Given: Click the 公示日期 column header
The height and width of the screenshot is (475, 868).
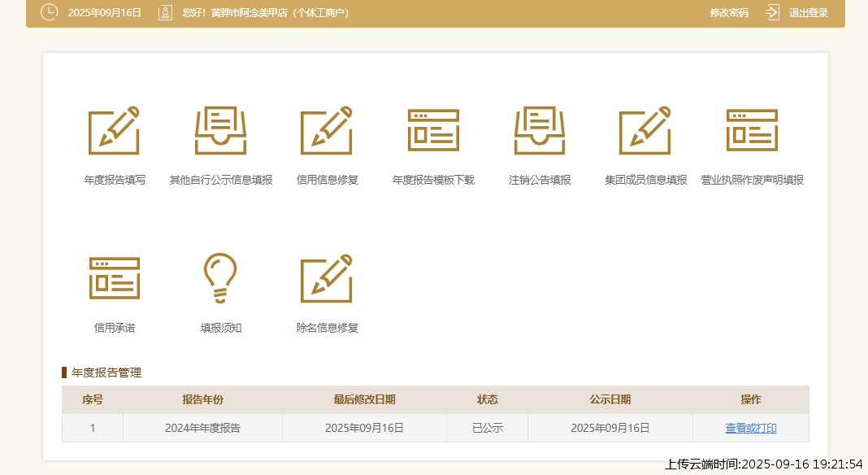Looking at the screenshot, I should coord(610,399).
